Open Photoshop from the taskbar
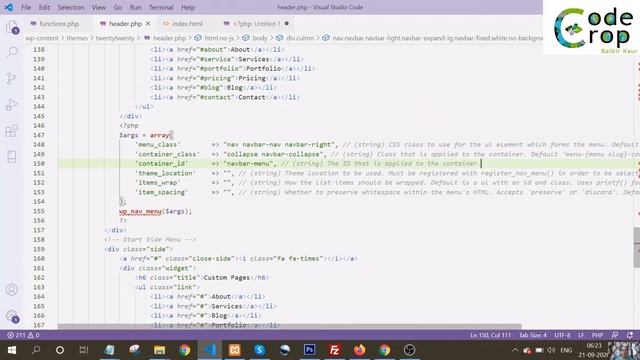The height and width of the screenshot is (360, 640). [309, 350]
